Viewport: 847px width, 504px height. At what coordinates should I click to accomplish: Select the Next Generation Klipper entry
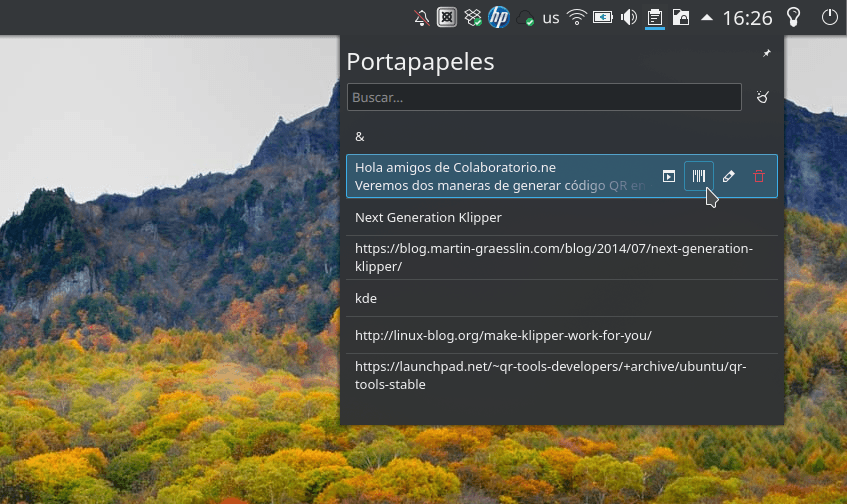point(562,217)
